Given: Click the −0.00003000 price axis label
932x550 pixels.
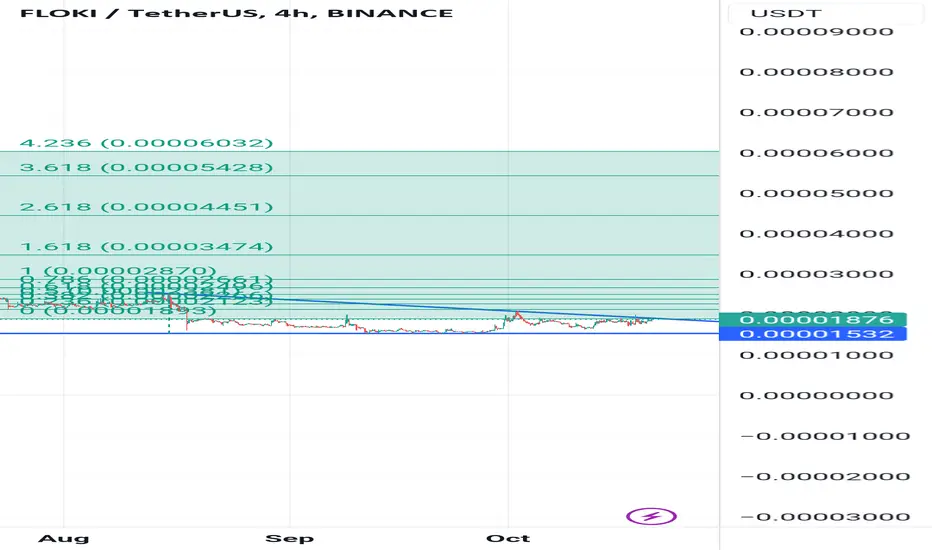Looking at the screenshot, I should point(826,517).
